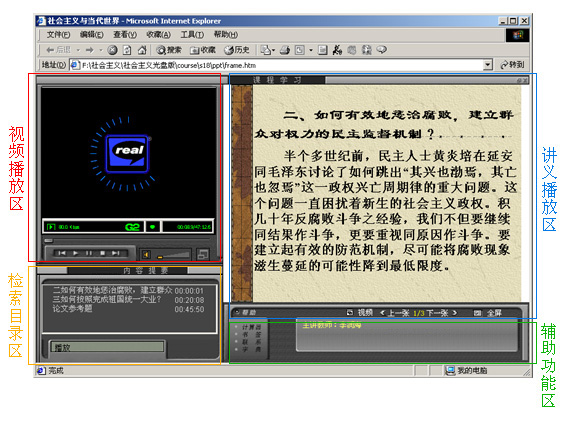Click the 播放 play field

pyautogui.click(x=107, y=347)
